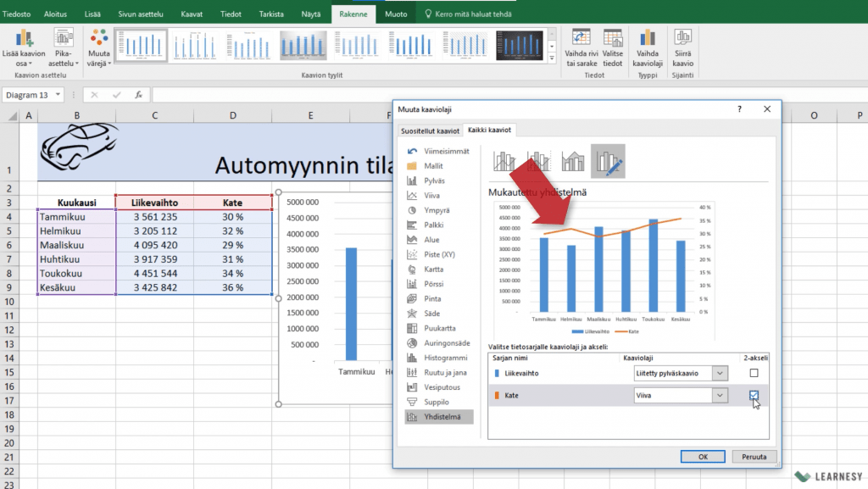Viewport: 868px width, 489px height.
Task: Click the Muuta värejä color palette icon
Action: tap(99, 38)
